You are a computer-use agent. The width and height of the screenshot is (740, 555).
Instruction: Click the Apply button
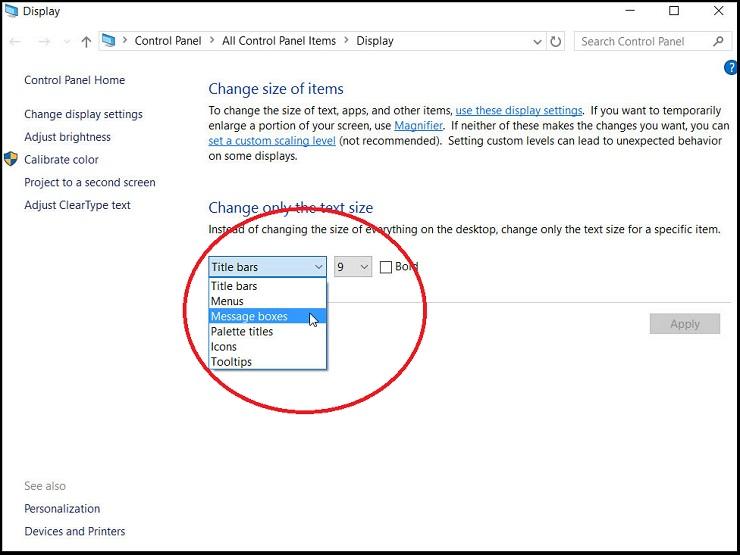[684, 323]
